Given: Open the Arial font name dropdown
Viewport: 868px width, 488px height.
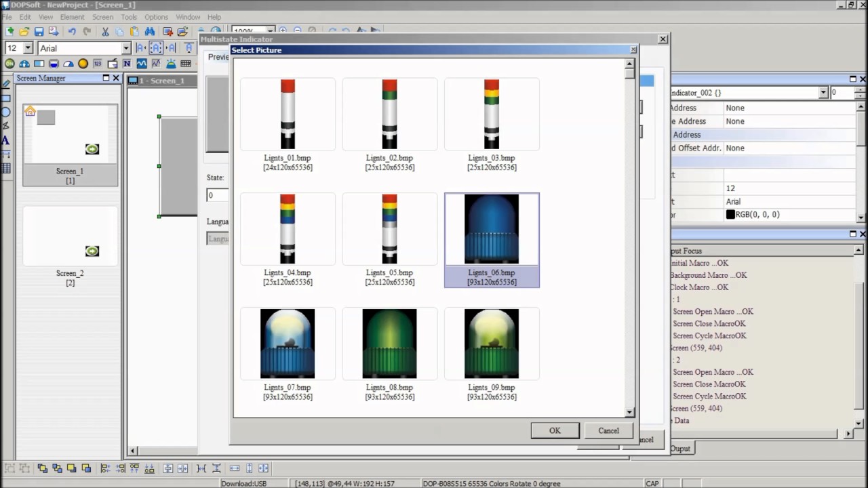Looking at the screenshot, I should (x=125, y=48).
